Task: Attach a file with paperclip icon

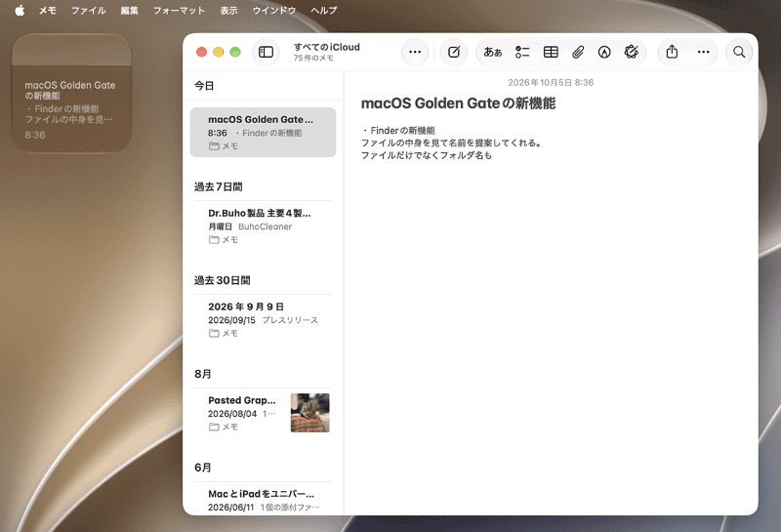Action: 578,52
